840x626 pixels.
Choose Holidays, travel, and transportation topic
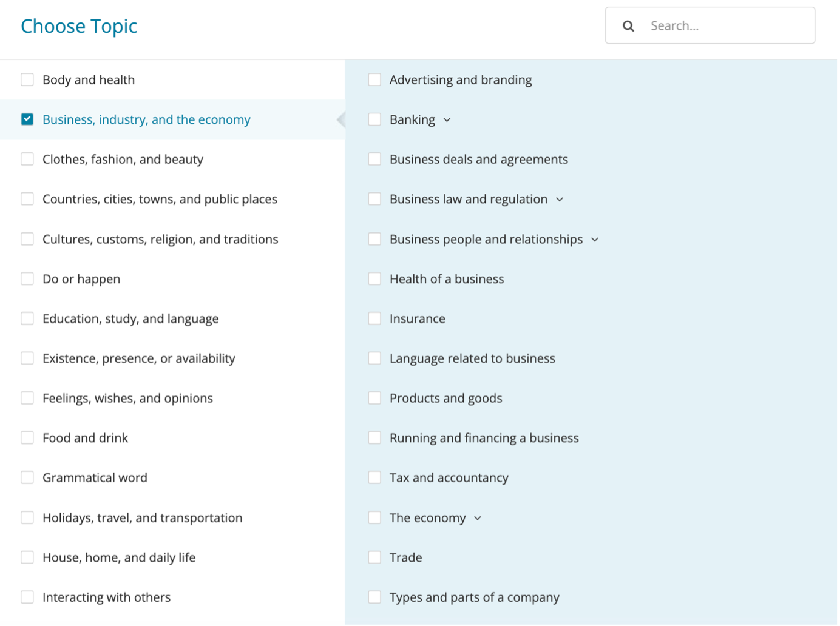point(142,518)
